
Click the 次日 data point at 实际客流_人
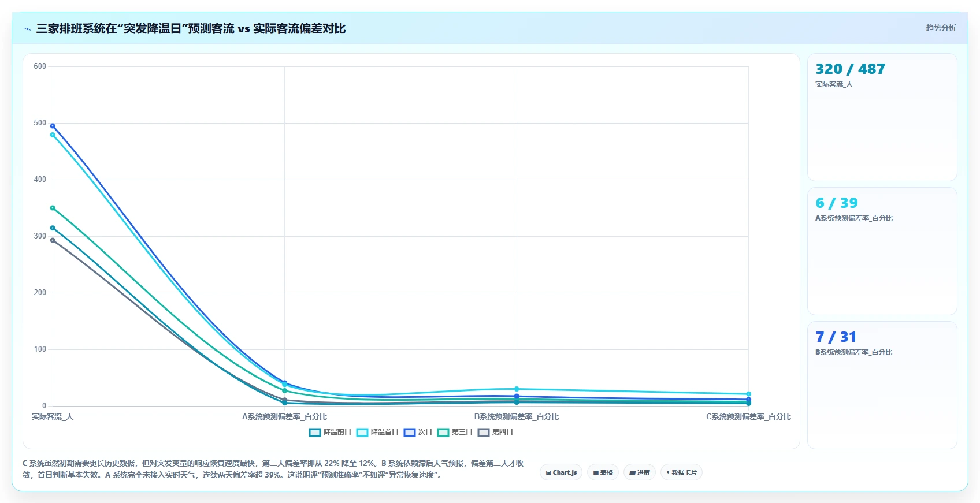point(53,126)
